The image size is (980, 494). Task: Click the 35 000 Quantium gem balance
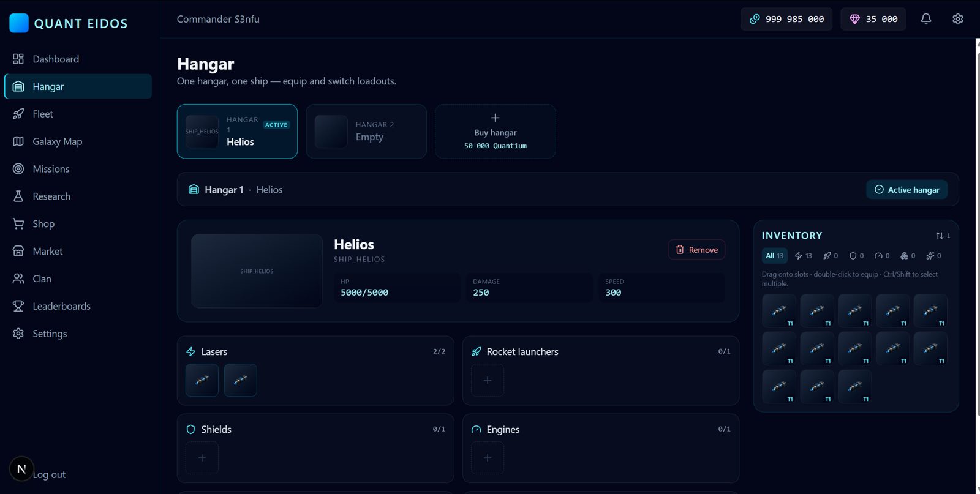point(873,19)
